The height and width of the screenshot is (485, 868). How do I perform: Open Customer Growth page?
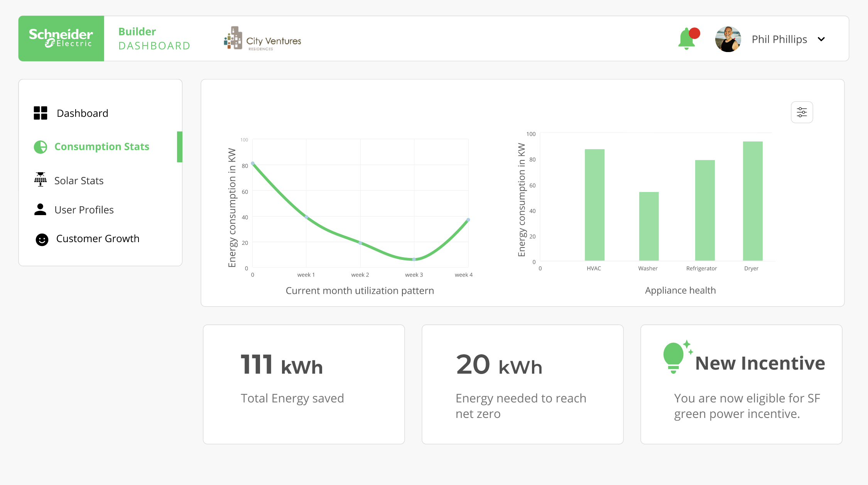point(98,239)
